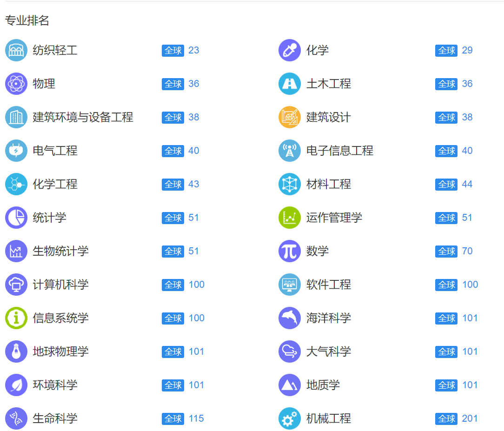
Task: Click the 建筑设计 blueprint icon
Action: [289, 117]
